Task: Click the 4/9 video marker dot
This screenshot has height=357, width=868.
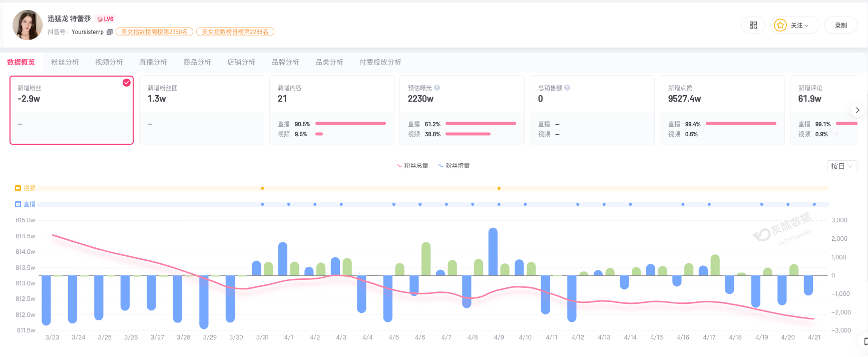Action: (x=499, y=188)
